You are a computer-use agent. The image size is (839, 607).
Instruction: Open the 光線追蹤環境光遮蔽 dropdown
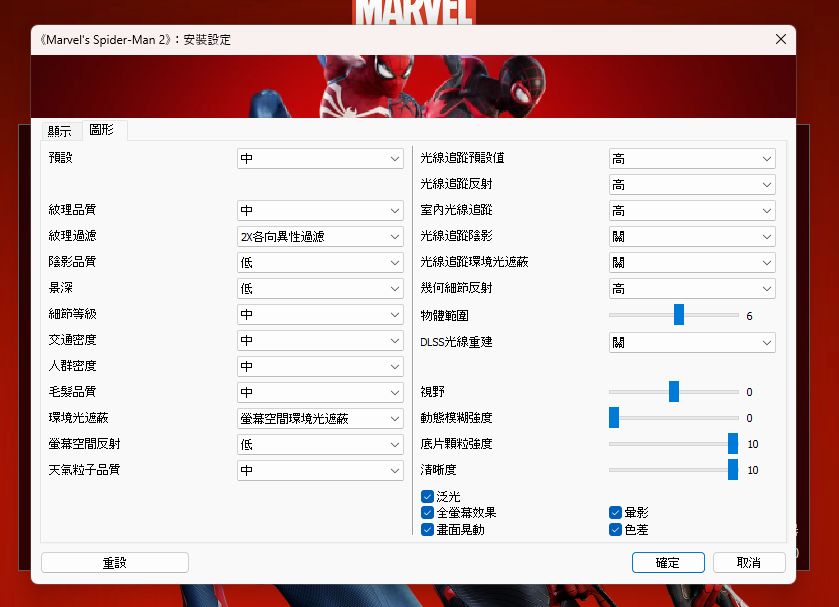[x=692, y=262]
